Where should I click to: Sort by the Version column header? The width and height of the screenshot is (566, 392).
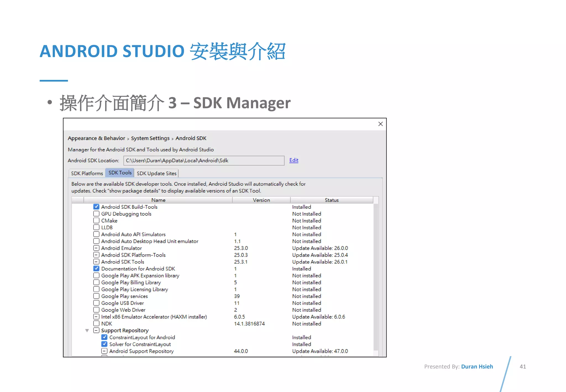click(261, 200)
